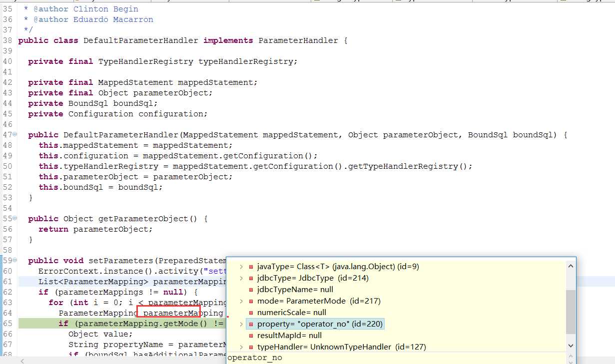615x364 pixels.
Task: Click line number 65 in the gutter
Action: point(7,323)
